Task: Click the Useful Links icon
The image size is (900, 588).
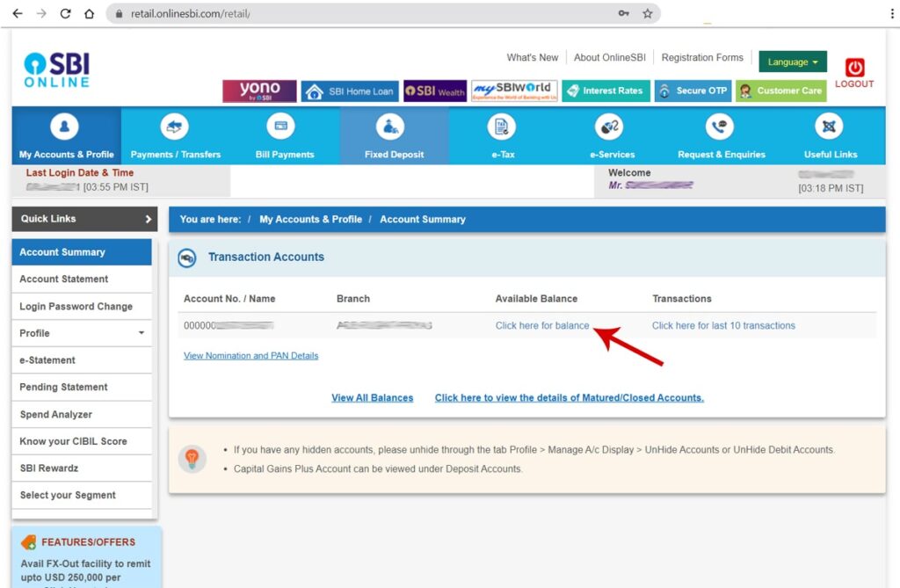Action: [x=829, y=127]
